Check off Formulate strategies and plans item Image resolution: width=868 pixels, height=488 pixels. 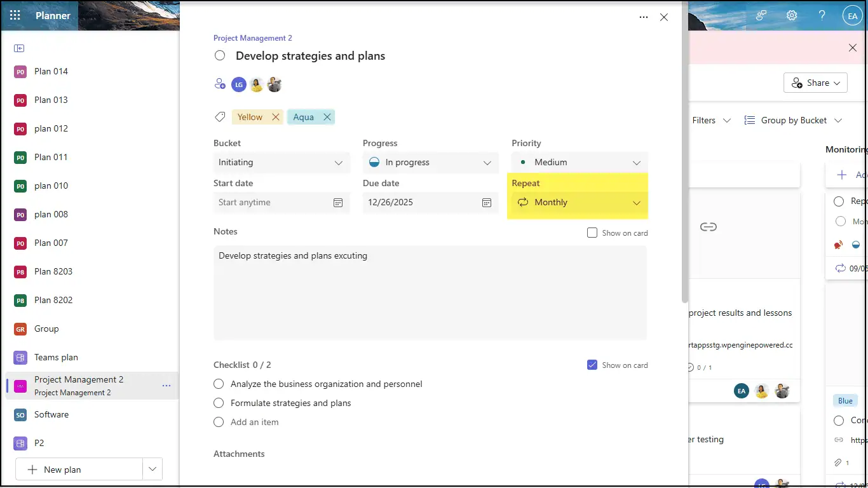coord(219,403)
